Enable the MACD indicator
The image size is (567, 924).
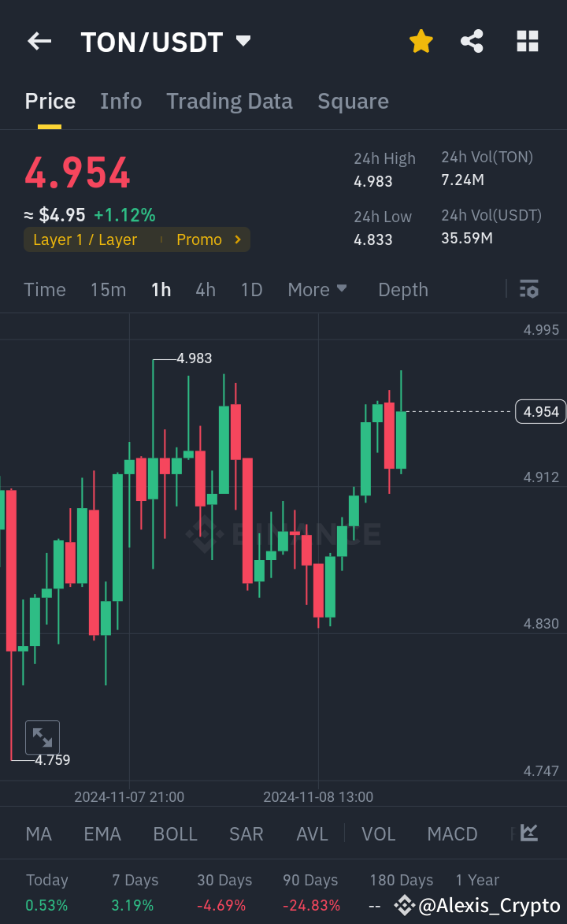click(452, 833)
